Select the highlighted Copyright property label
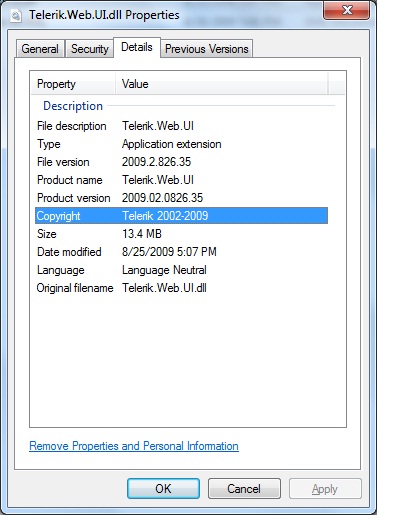Image resolution: width=406 pixels, height=515 pixels. pos(58,216)
